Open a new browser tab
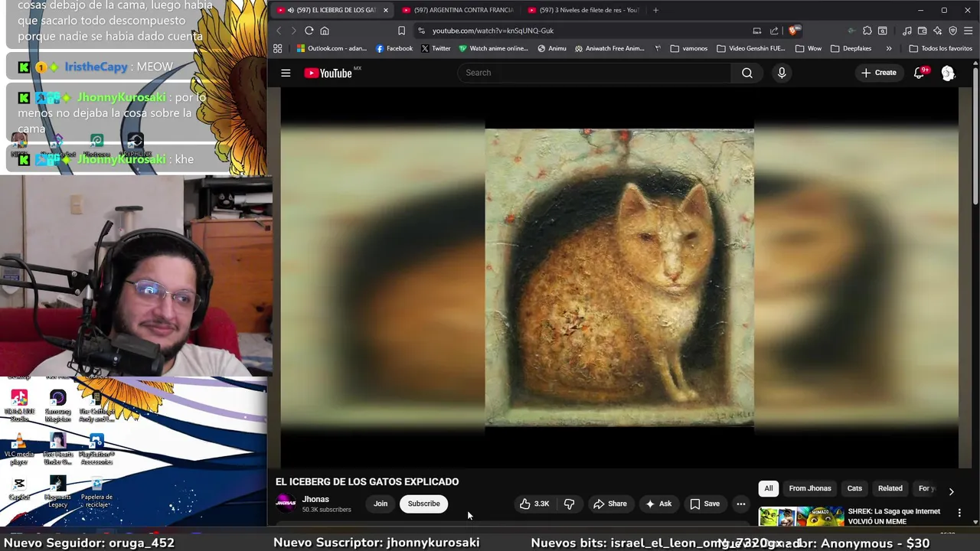980x551 pixels. (x=655, y=10)
